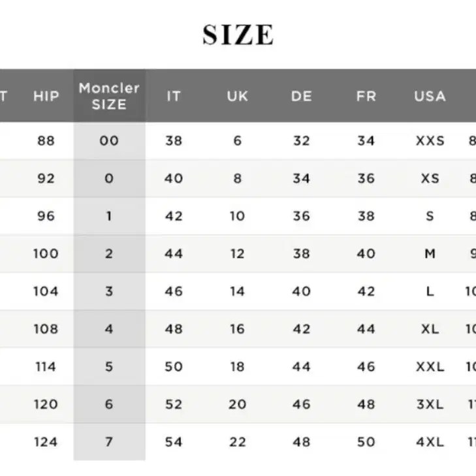Viewport: 476px width, 476px height.
Task: Click the 3XL USA size cell
Action: 430,404
